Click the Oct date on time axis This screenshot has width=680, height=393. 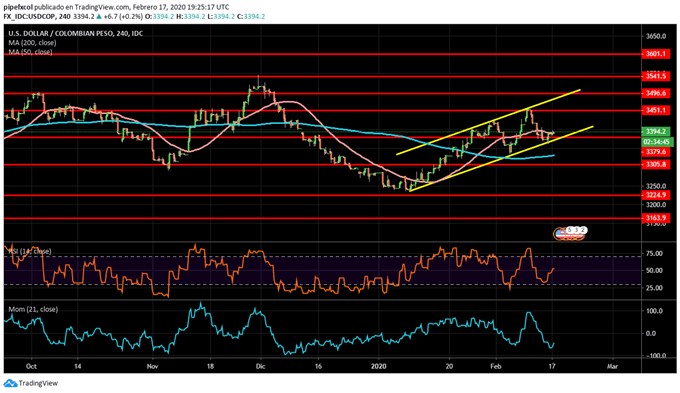click(31, 367)
